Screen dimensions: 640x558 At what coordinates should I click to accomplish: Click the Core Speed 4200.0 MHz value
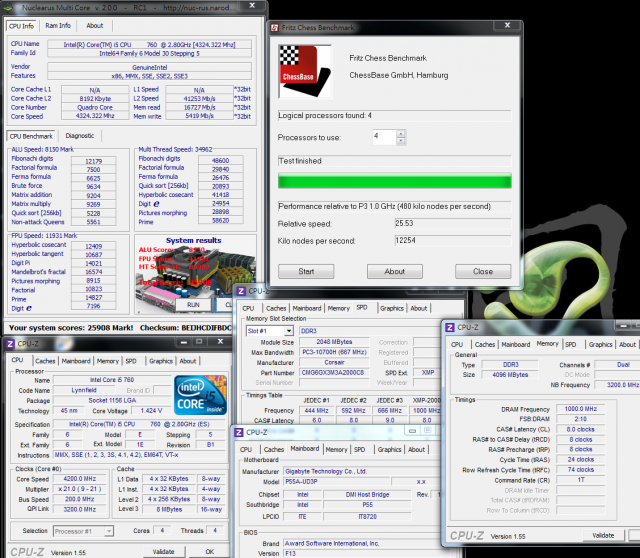[80, 478]
